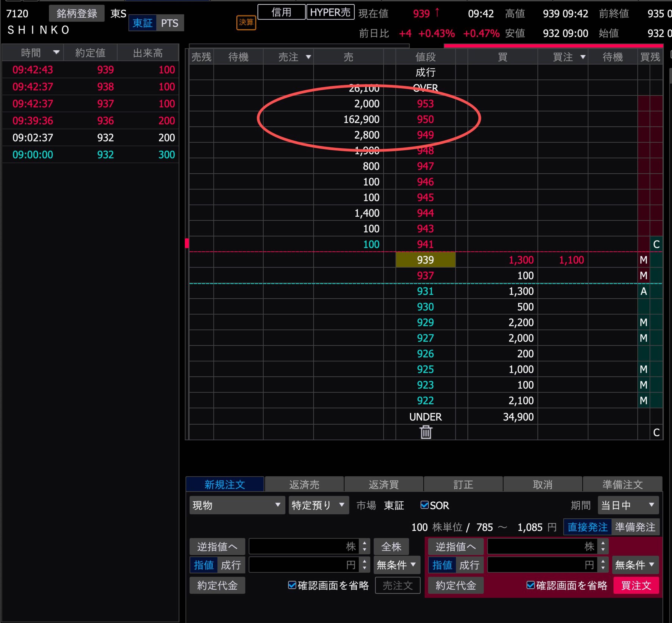Click the red marker left of 941 row
This screenshot has width=672, height=623.
coord(187,243)
